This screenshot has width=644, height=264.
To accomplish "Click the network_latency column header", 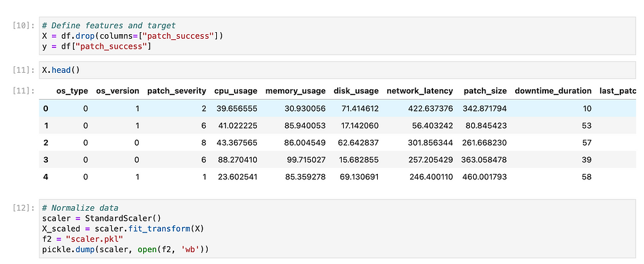I will [x=420, y=91].
